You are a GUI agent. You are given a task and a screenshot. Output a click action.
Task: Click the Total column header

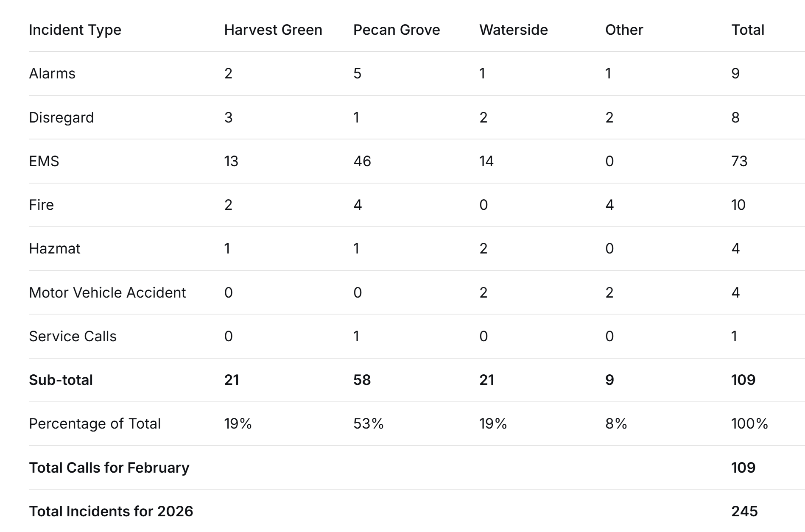(x=747, y=30)
